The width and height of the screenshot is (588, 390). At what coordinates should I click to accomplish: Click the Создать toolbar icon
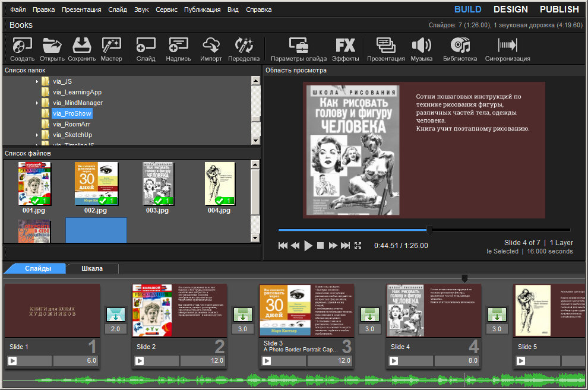(22, 46)
